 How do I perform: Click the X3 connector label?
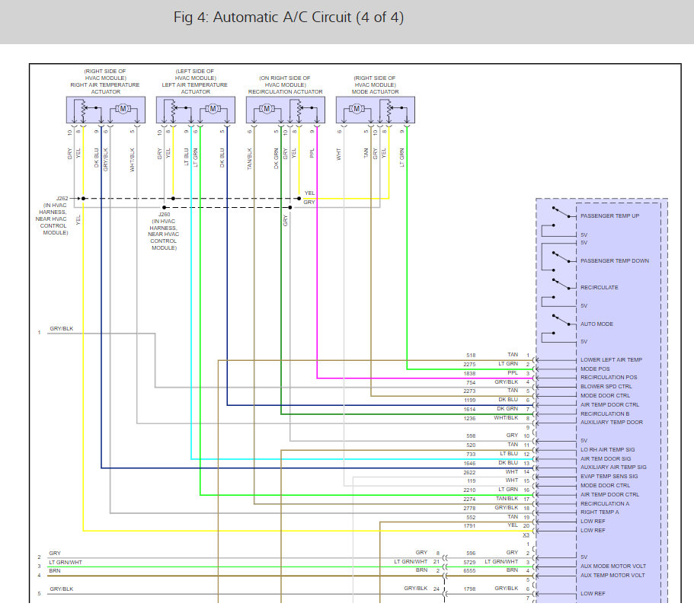point(526,535)
